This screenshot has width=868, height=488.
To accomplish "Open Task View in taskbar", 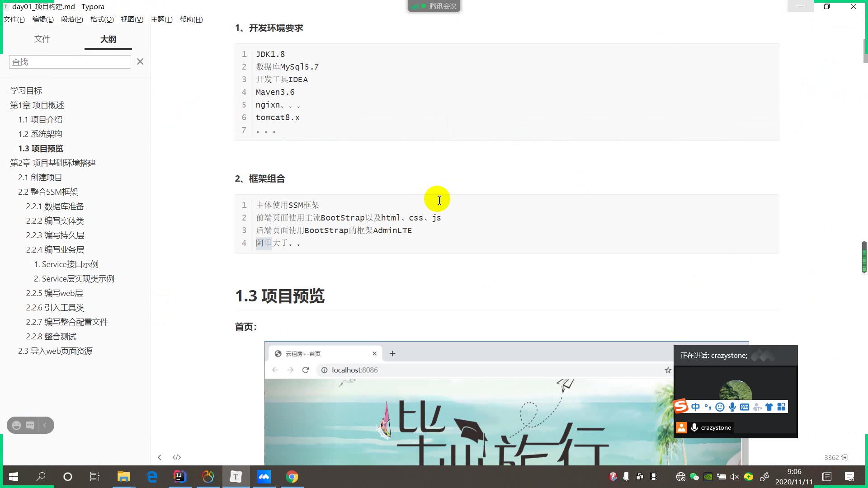I will coord(95,477).
